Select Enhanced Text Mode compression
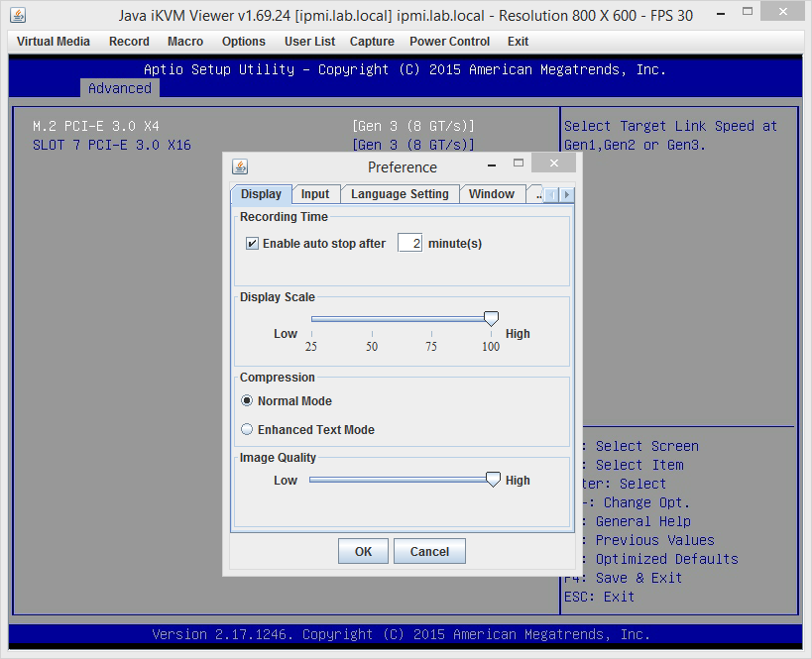812x659 pixels. tap(247, 429)
